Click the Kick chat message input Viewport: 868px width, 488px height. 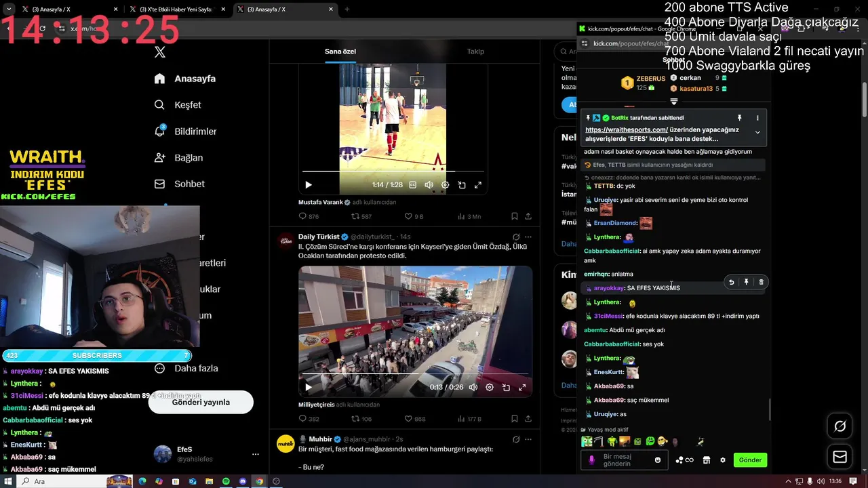[625, 460]
